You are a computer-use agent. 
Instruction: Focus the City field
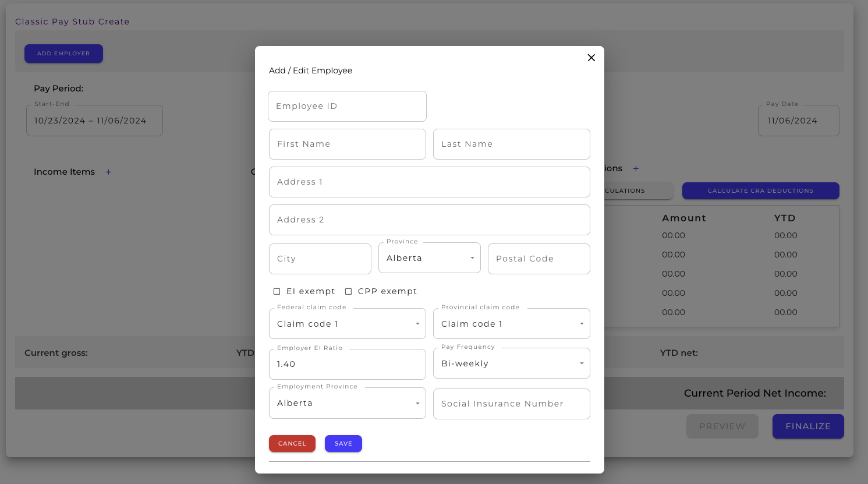(320, 259)
